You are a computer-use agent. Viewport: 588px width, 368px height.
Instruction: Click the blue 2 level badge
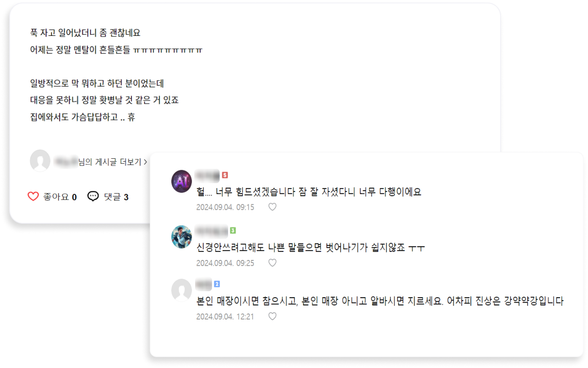[217, 284]
